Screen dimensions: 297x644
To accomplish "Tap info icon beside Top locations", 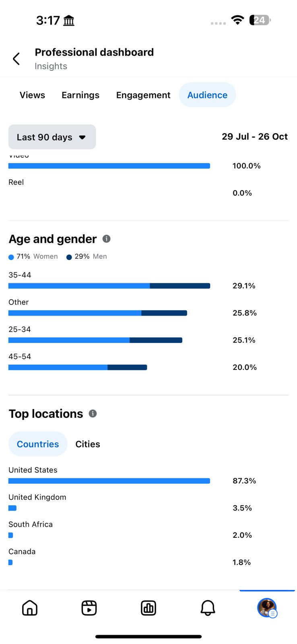I will pos(93,413).
